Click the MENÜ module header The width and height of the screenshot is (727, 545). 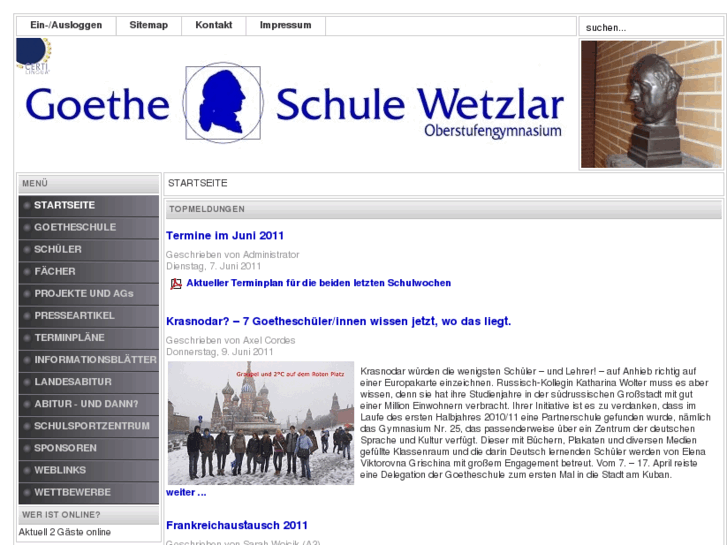(x=89, y=184)
